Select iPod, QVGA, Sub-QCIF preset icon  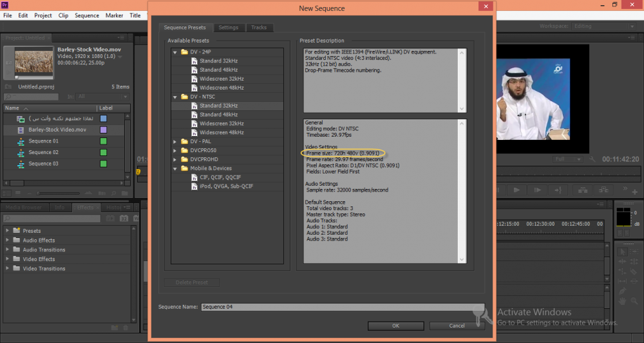[x=194, y=186]
